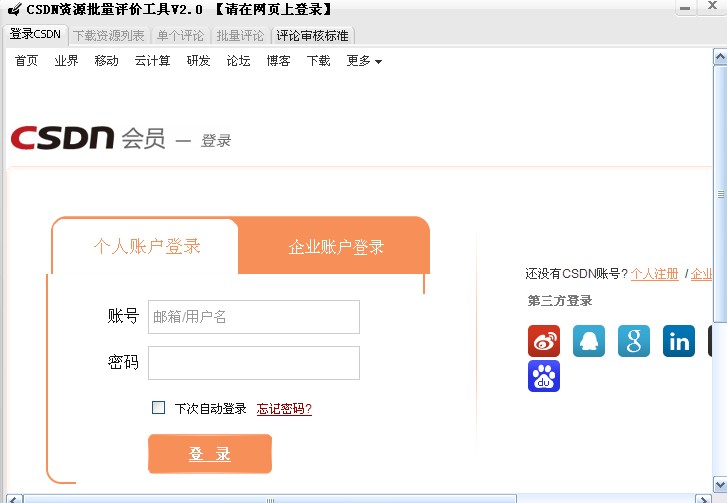The image size is (727, 503).
Task: Click the horizontal scrollbar left arrow
Action: pyautogui.click(x=14, y=500)
